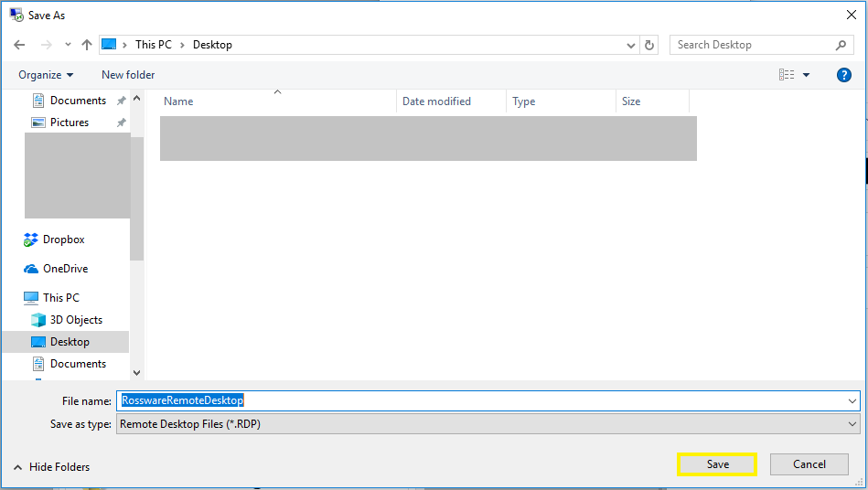
Task: Select OneDrive in the navigation pane
Action: (x=65, y=269)
